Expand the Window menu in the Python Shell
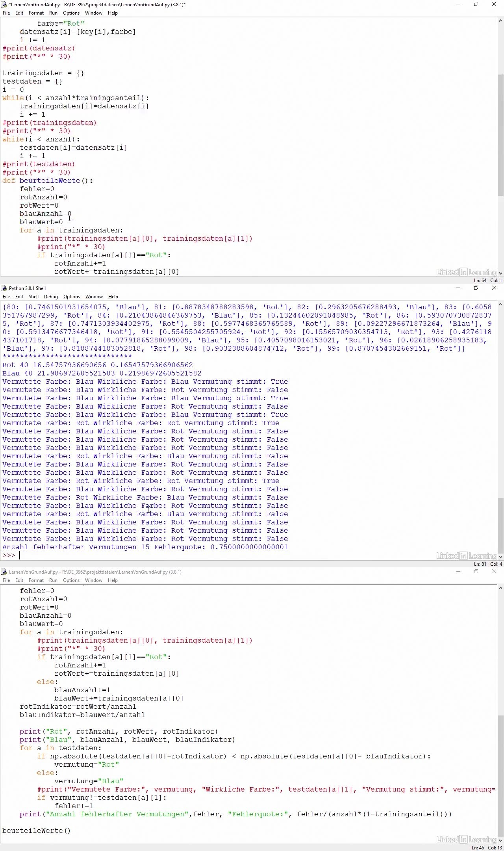Viewport: 504px width, 851px height. click(x=94, y=297)
